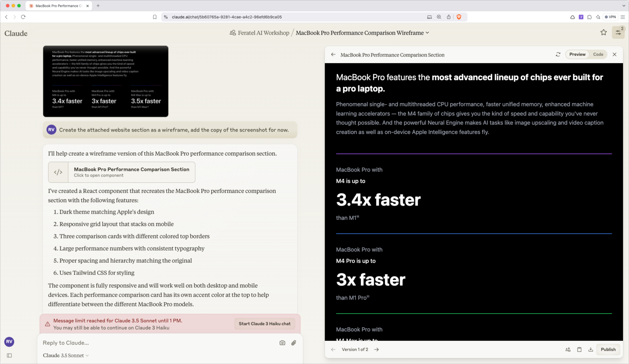Switch to Preview view
The height and width of the screenshot is (364, 629).
577,55
